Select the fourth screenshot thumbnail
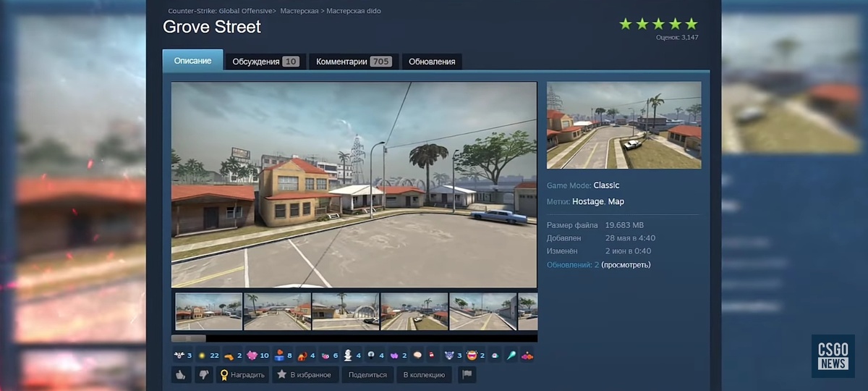This screenshot has width=868, height=391. [x=414, y=311]
